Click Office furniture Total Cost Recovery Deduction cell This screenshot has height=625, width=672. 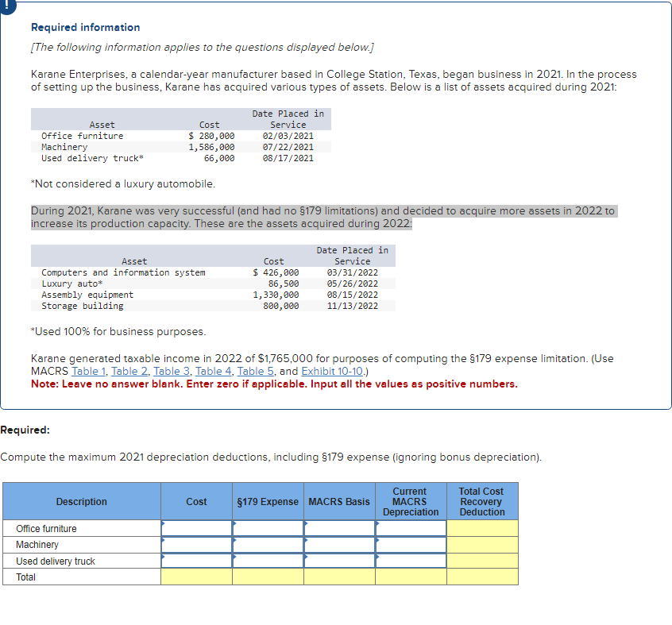coord(483,528)
